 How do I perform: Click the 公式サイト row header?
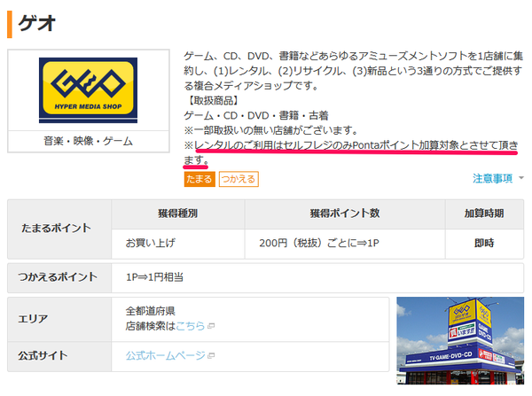tap(59, 356)
